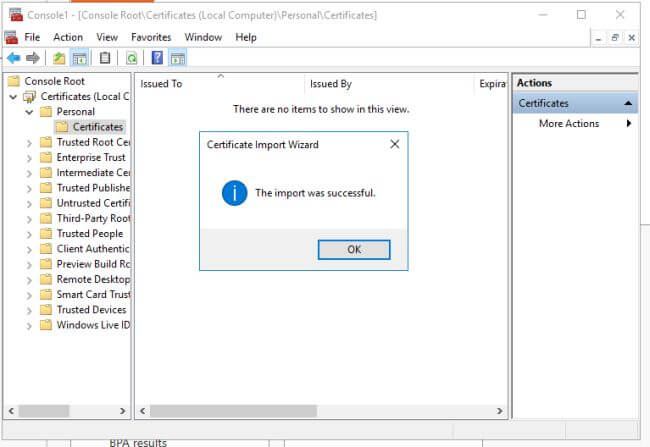Restore the inner MDI console window
Viewport: 650px width, 447px height.
pos(615,38)
